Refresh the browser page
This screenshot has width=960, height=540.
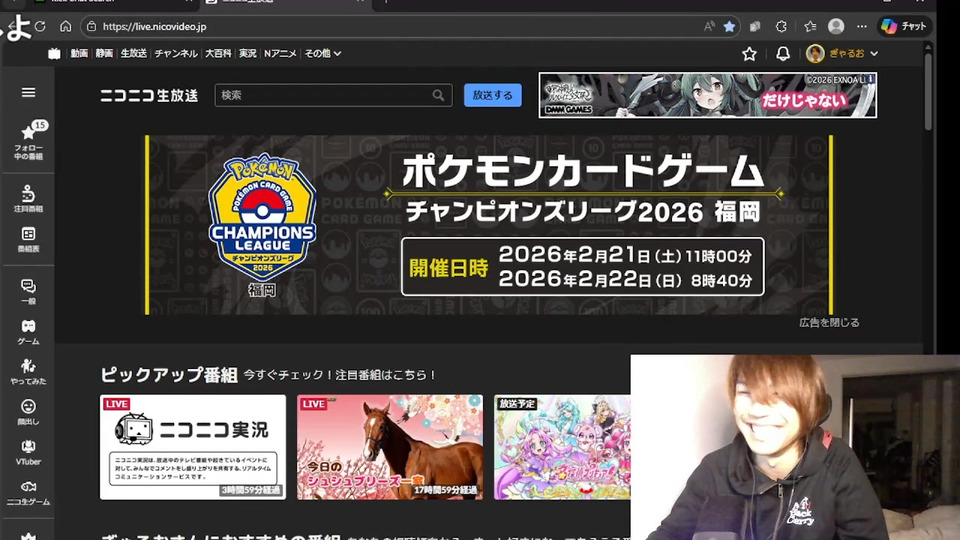(40, 26)
